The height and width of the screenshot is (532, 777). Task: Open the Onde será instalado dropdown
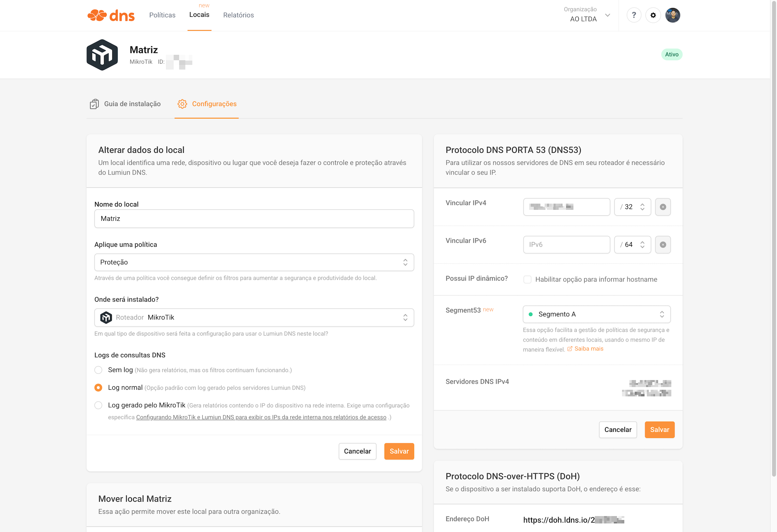[x=254, y=317]
